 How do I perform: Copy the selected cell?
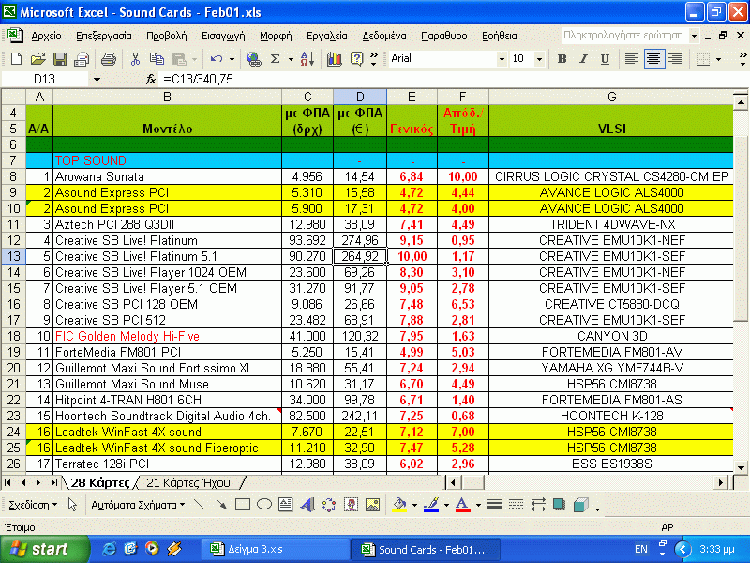156,59
